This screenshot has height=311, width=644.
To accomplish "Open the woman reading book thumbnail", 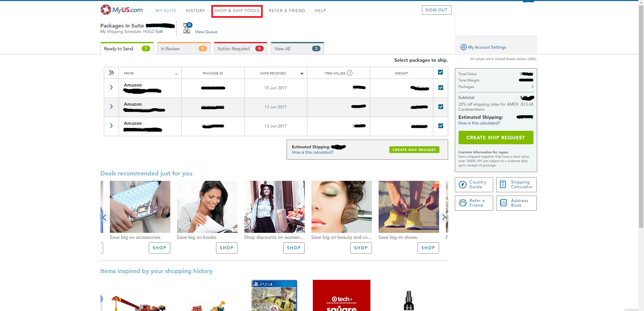I will [207, 207].
